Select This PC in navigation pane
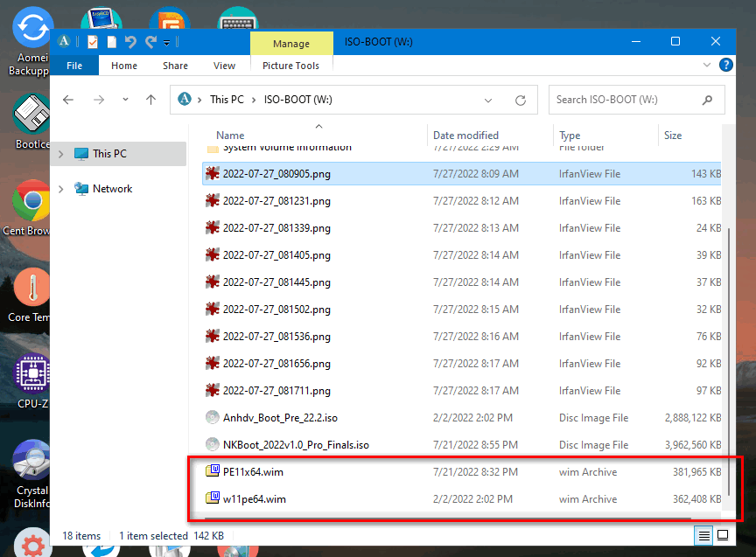Screen dimensions: 756x557 [109, 154]
